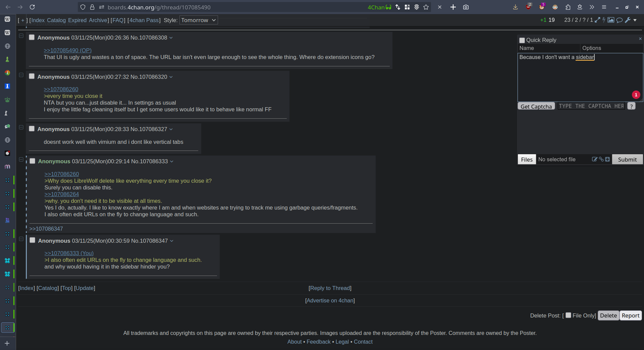Image resolution: width=644 pixels, height=350 pixels.
Task: Open the extensions puzzle-piece menu
Action: click(568, 7)
